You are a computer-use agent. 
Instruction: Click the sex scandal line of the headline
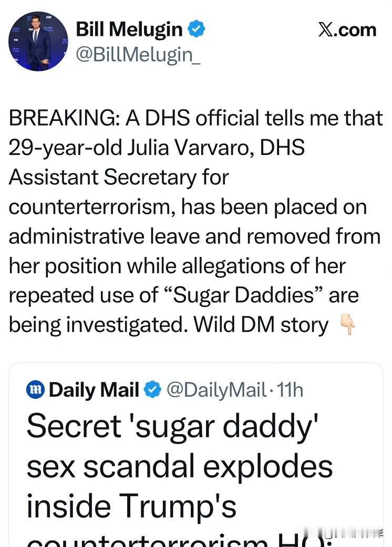pyautogui.click(x=181, y=466)
